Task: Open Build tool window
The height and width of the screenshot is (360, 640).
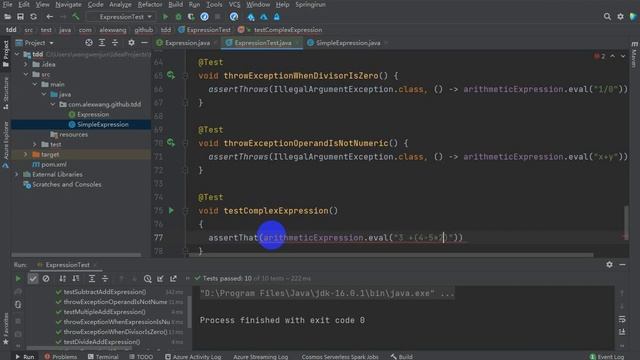Action: coord(401,356)
